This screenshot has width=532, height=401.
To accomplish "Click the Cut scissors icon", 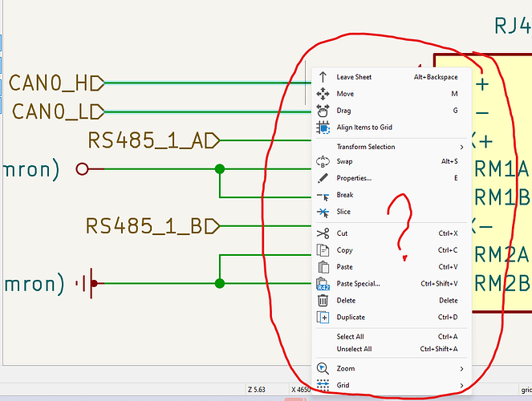I will (323, 233).
